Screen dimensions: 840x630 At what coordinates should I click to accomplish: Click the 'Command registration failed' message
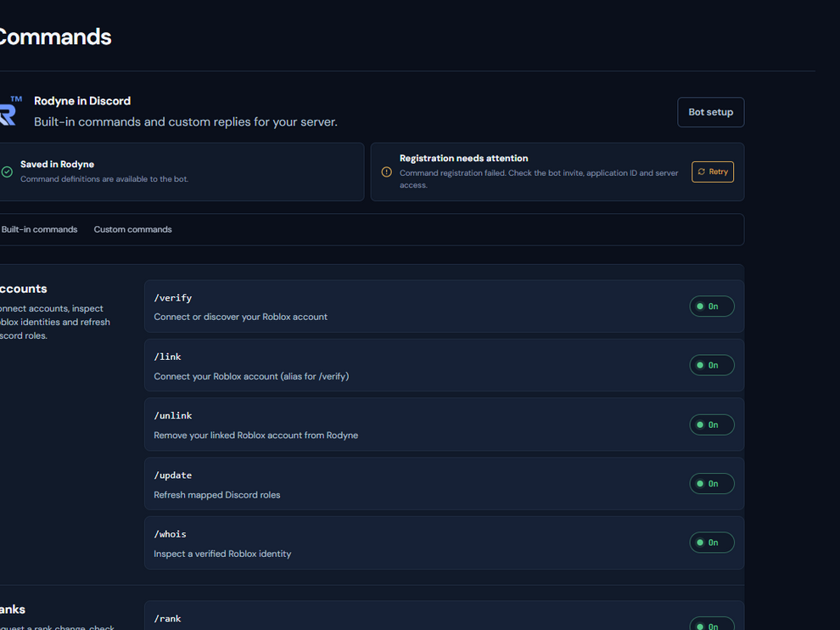click(539, 178)
